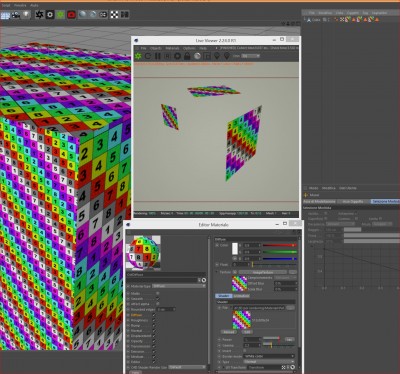Click the red icon in main toolbar
This screenshot has height=374, width=400.
[x=71, y=15]
